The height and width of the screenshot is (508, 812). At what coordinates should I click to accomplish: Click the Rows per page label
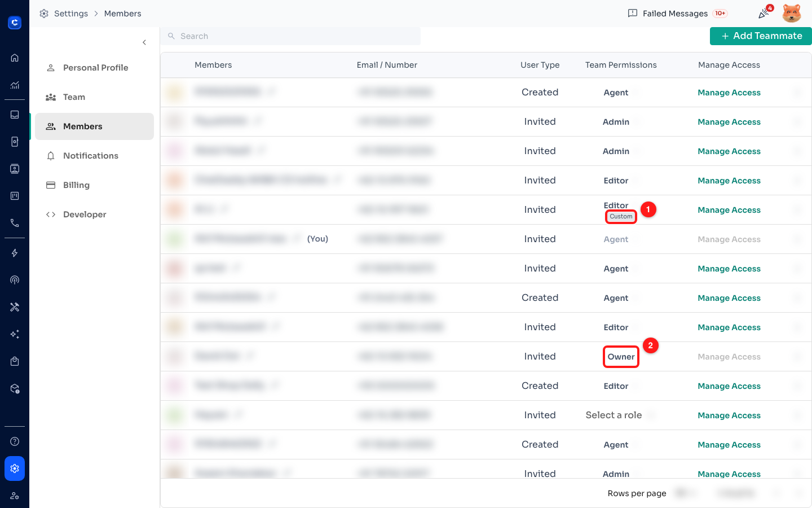click(x=637, y=493)
